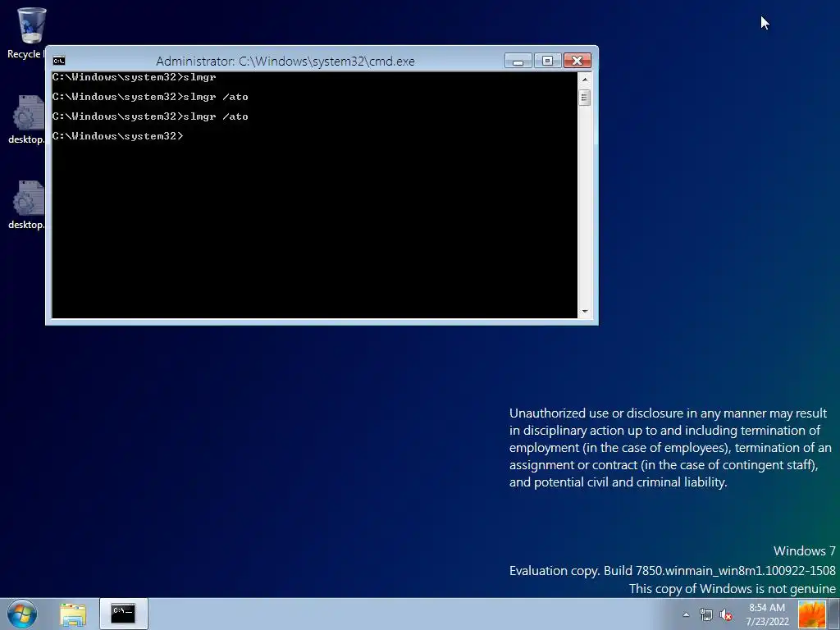Screen dimensions: 840x630
Task: Click the scrollbar up arrow in cmd
Action: pos(584,80)
